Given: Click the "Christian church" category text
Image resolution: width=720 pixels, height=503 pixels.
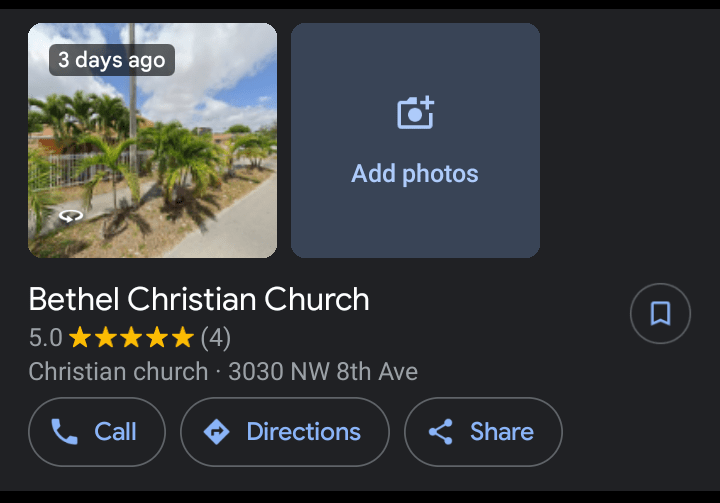Looking at the screenshot, I should coord(118,373).
